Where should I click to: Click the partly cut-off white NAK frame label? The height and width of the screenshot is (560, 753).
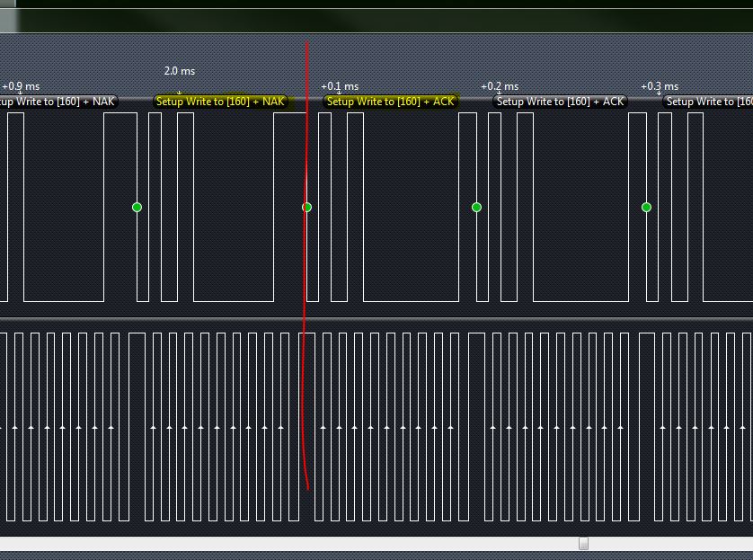(x=58, y=102)
